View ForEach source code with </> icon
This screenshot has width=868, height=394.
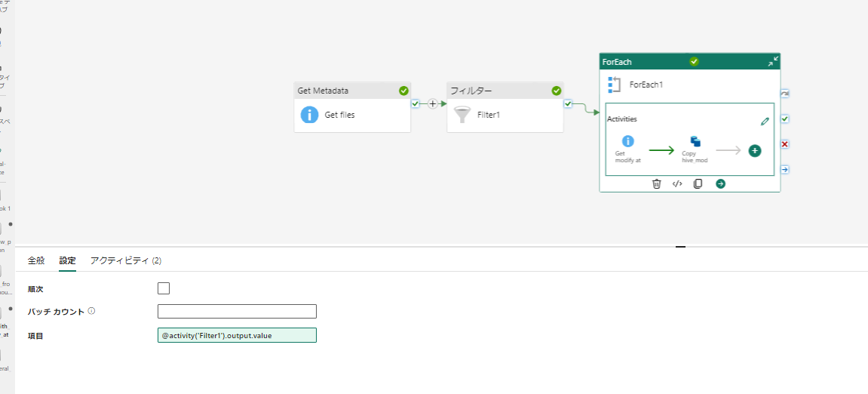point(677,184)
